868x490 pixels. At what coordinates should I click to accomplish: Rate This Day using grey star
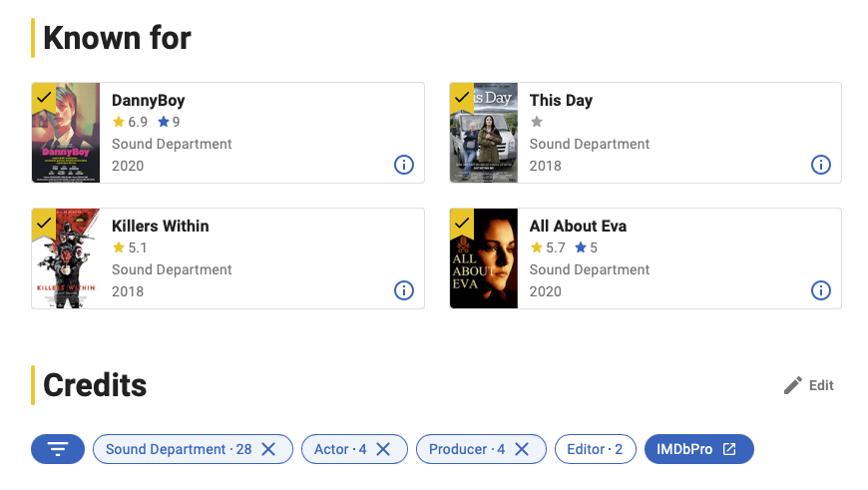[x=537, y=122]
